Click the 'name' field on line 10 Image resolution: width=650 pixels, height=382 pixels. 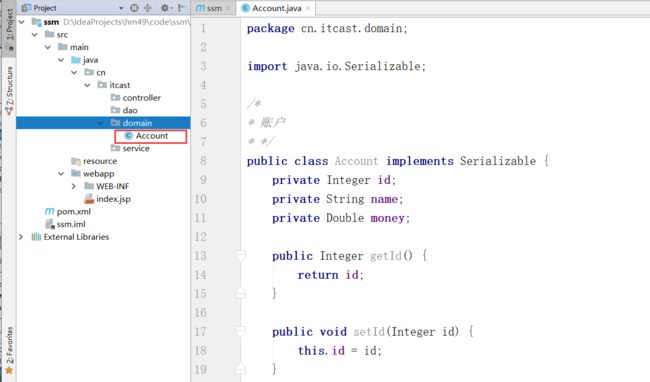(384, 199)
